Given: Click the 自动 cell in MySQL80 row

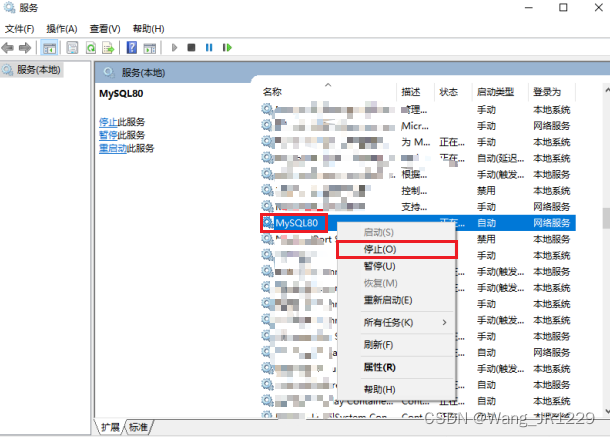Looking at the screenshot, I should (487, 223).
